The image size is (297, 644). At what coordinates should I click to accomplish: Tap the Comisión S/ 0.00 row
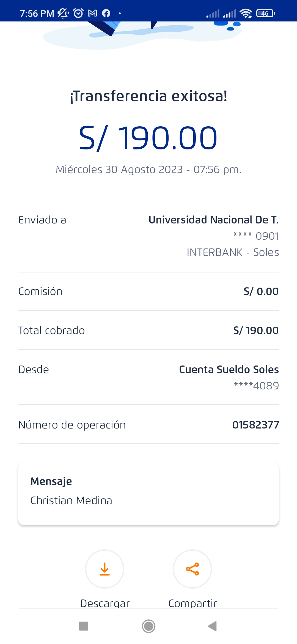click(148, 291)
